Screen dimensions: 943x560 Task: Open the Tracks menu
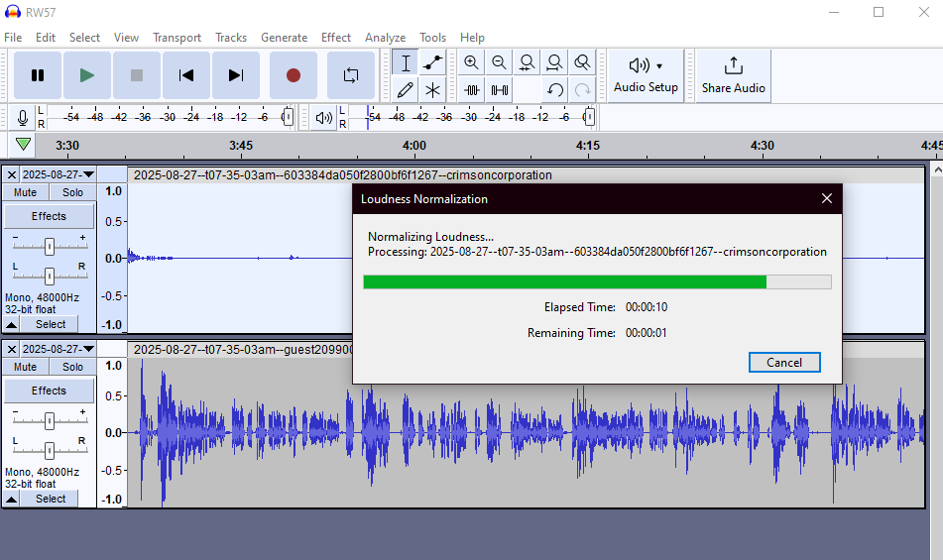tap(231, 38)
